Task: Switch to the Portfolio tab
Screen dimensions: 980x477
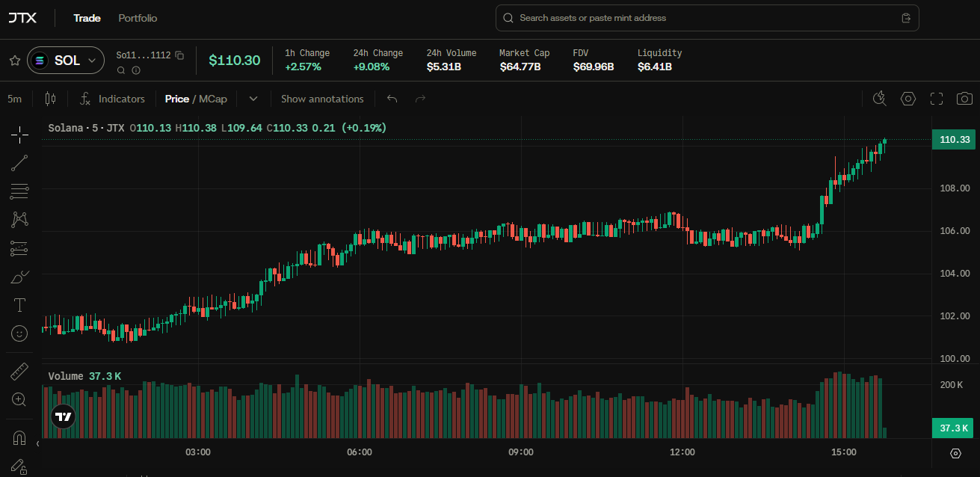Action: pyautogui.click(x=138, y=18)
